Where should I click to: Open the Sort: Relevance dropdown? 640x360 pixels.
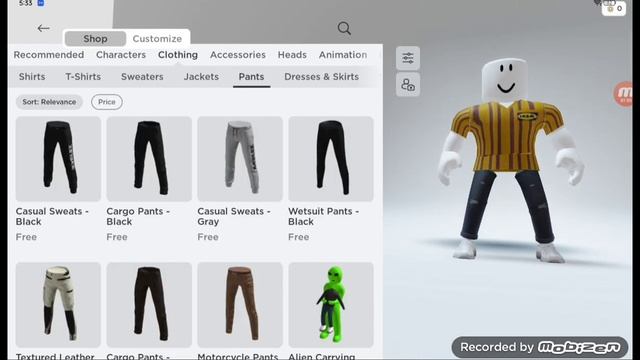pos(49,102)
